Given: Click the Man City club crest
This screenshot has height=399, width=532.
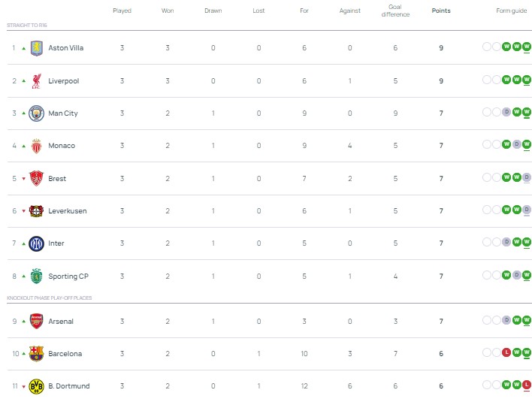Looking at the screenshot, I should tap(36, 113).
